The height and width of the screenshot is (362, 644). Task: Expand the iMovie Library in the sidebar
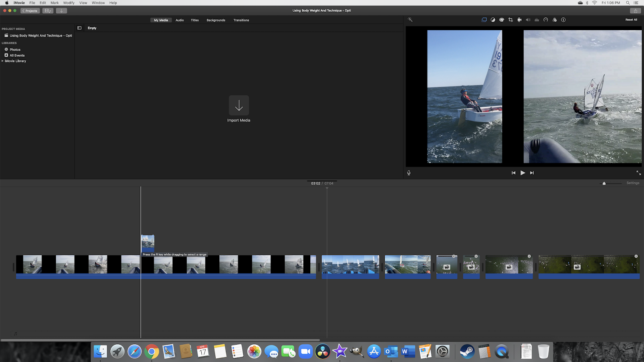click(x=2, y=61)
